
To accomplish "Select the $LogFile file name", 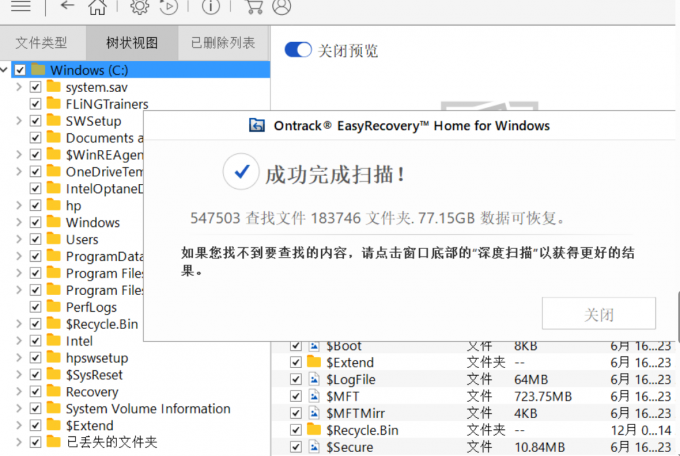I will (x=351, y=379).
